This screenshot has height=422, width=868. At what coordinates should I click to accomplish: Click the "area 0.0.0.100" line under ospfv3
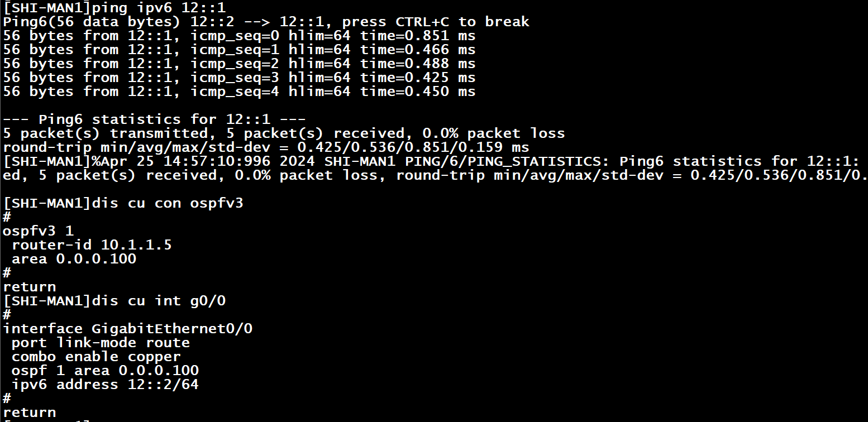pyautogui.click(x=74, y=259)
